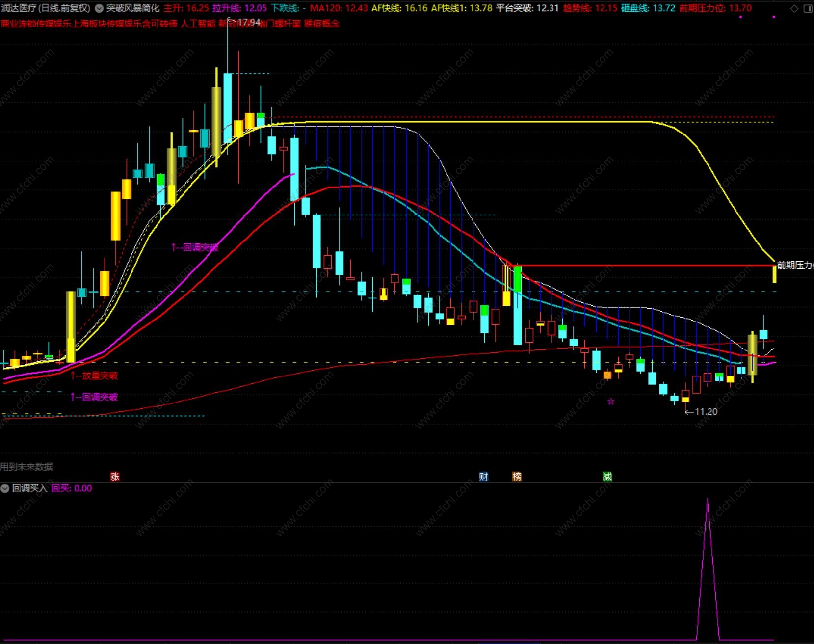
Task: Click the stock title 润达医疗(日线,前复权)
Action: [x=46, y=8]
